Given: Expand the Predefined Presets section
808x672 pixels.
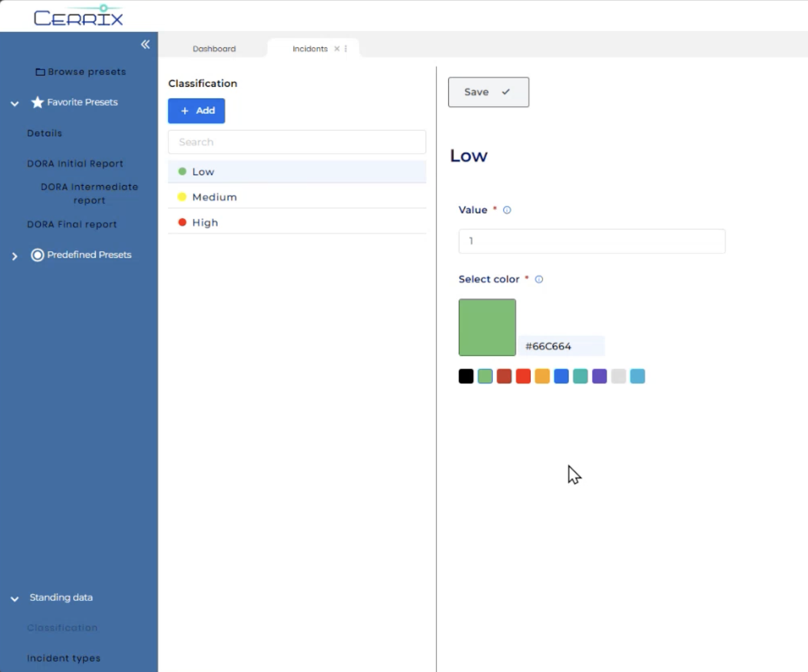Looking at the screenshot, I should [x=14, y=257].
